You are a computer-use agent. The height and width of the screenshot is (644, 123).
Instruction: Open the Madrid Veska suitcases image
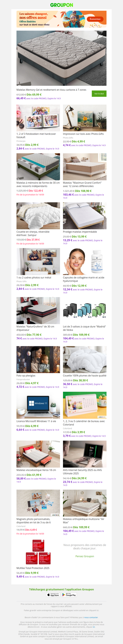pos(85,310)
